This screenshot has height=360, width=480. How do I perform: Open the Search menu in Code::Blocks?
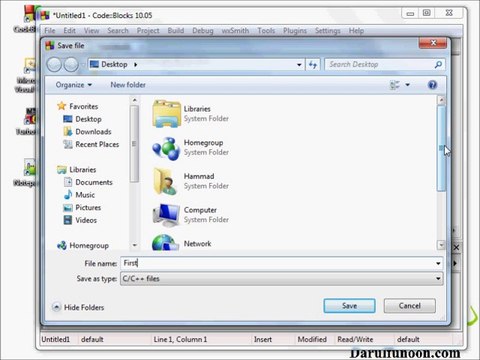point(118,31)
